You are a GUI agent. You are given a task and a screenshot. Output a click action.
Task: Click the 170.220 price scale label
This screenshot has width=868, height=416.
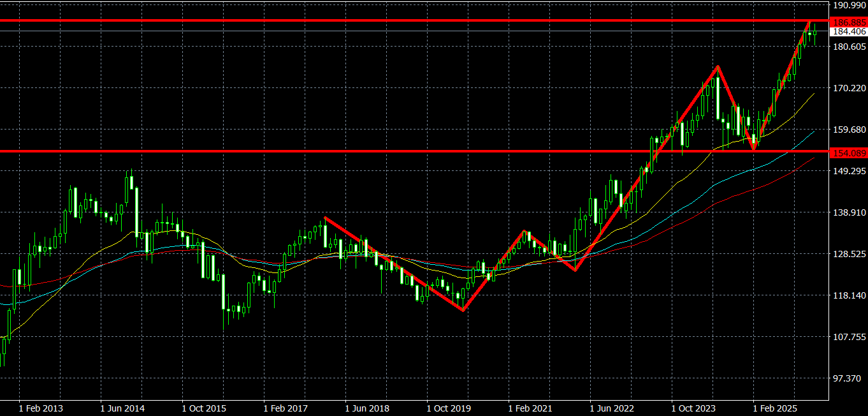pyautogui.click(x=848, y=88)
